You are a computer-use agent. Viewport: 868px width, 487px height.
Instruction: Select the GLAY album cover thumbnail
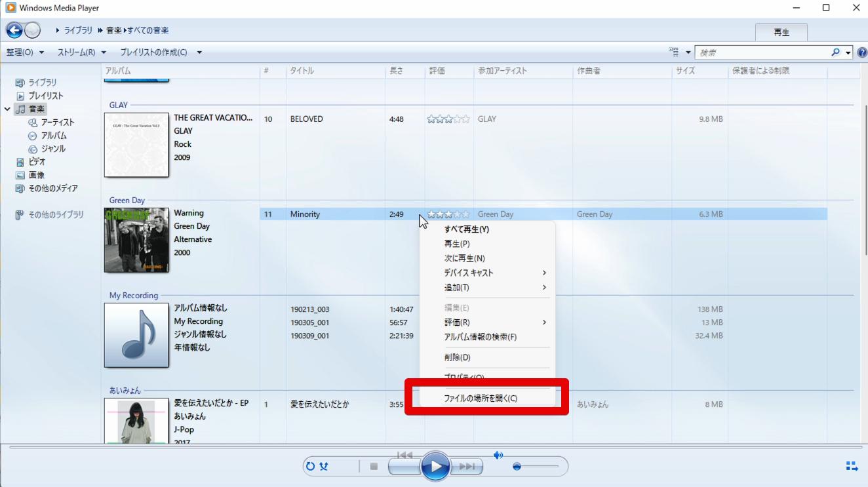click(136, 145)
